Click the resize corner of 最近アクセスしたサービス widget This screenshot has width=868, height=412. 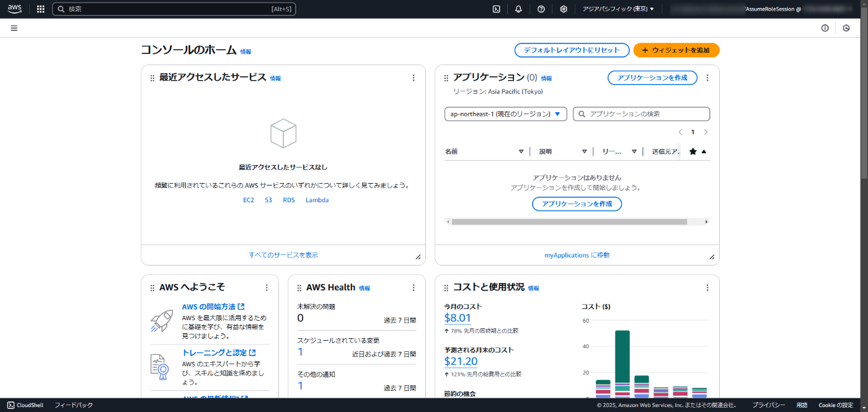pos(418,257)
